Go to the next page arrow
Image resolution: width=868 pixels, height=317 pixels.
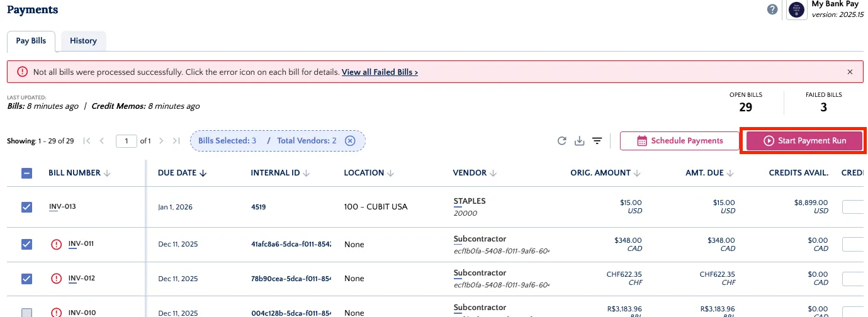[161, 141]
